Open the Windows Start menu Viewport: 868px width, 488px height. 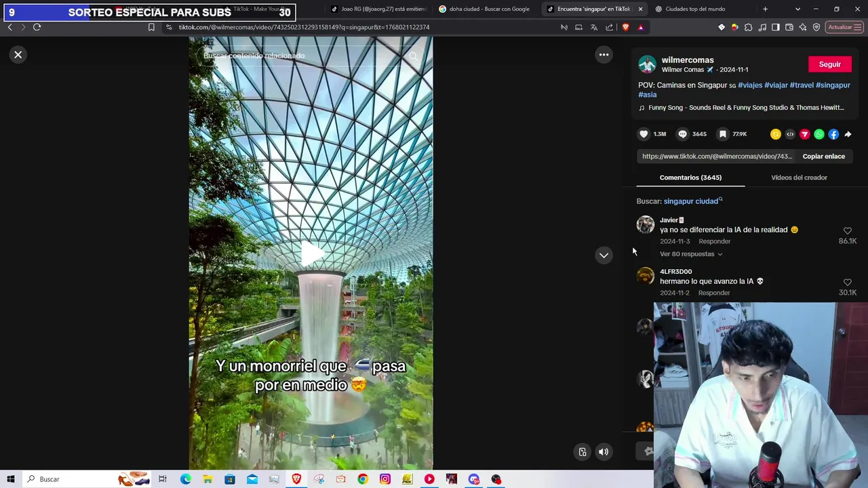pos(11,479)
